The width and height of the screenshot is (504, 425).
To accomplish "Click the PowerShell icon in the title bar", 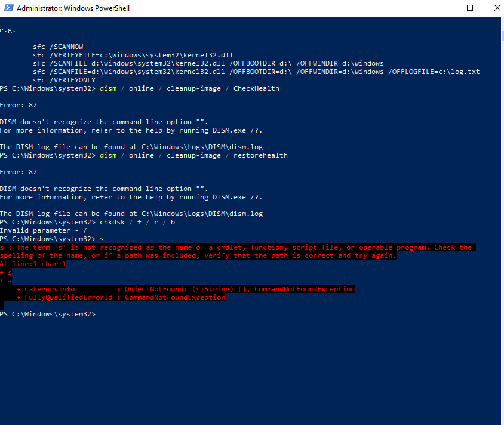I will pyautogui.click(x=9, y=8).
